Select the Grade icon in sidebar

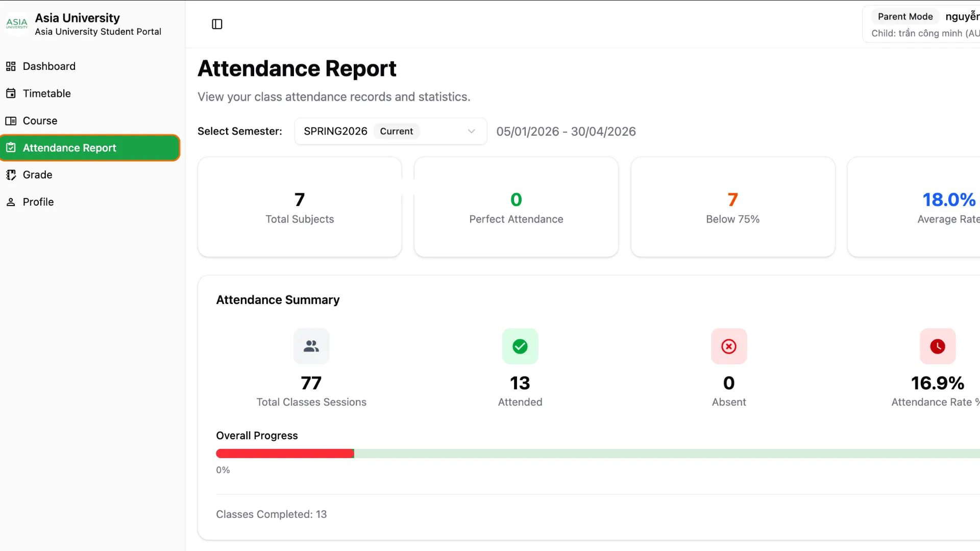click(11, 175)
